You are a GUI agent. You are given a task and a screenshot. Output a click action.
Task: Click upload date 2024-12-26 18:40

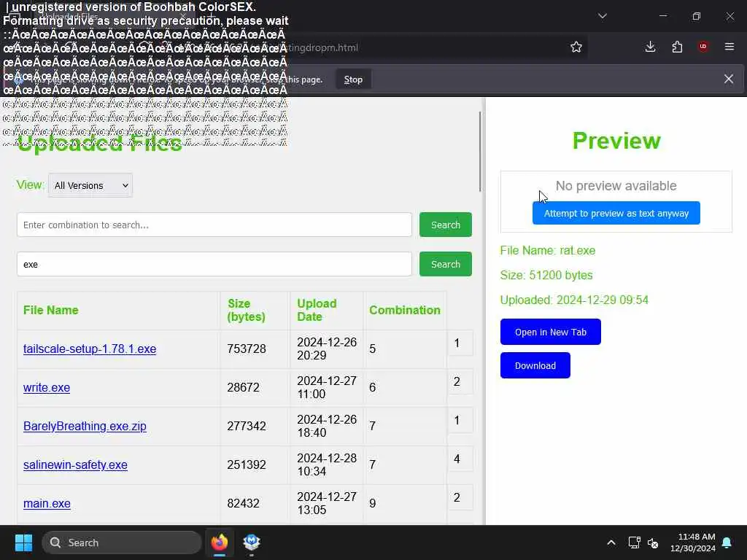pyautogui.click(x=327, y=426)
